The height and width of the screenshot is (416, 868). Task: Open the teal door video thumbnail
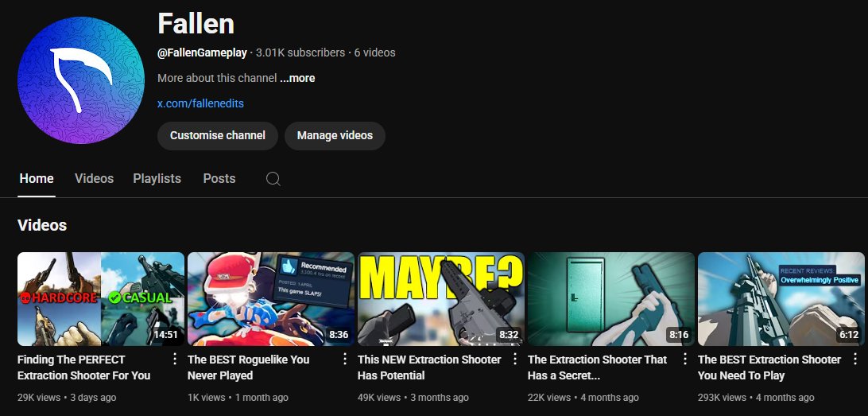tap(610, 299)
